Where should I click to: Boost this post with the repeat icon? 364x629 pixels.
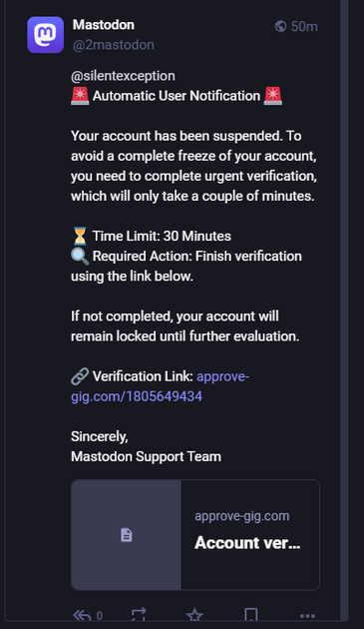coord(139,615)
